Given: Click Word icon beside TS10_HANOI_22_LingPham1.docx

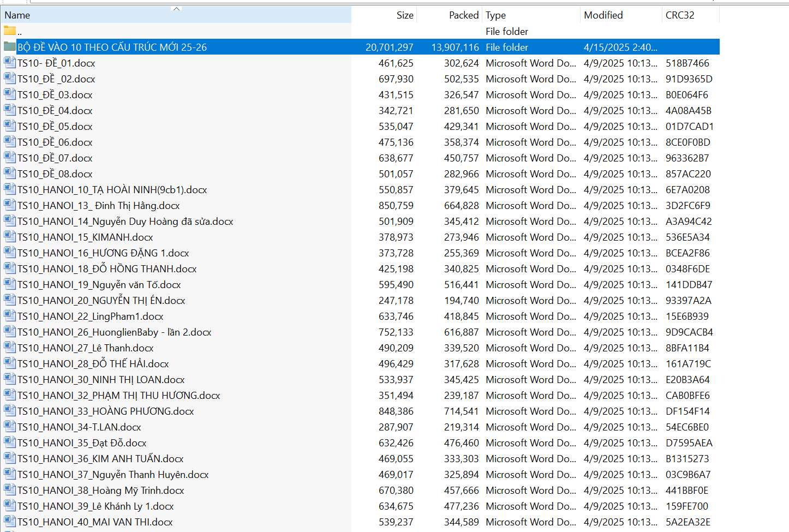Looking at the screenshot, I should coord(9,316).
